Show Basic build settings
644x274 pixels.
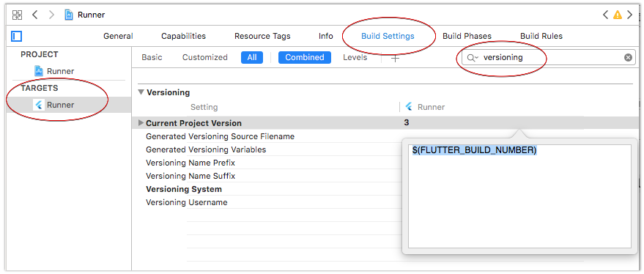pyautogui.click(x=152, y=58)
